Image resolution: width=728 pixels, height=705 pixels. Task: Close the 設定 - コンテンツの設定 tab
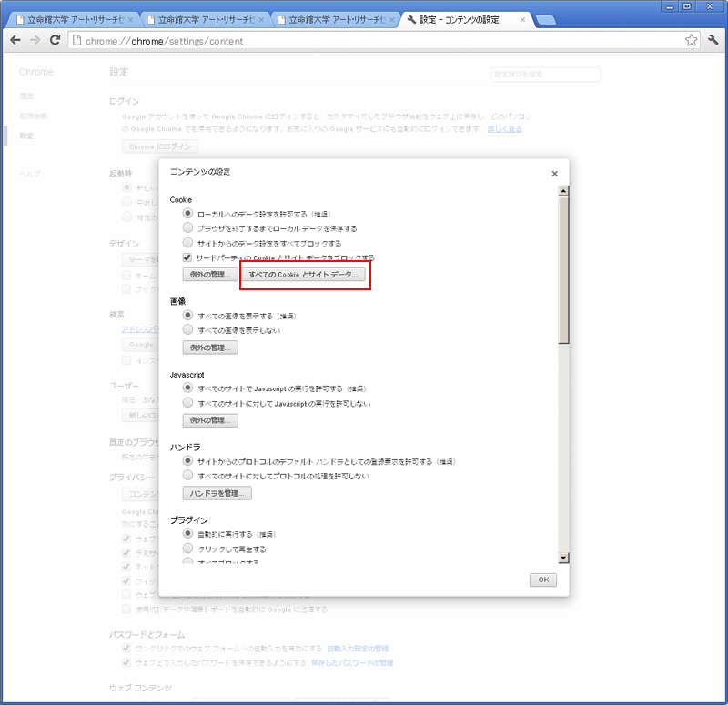(522, 20)
